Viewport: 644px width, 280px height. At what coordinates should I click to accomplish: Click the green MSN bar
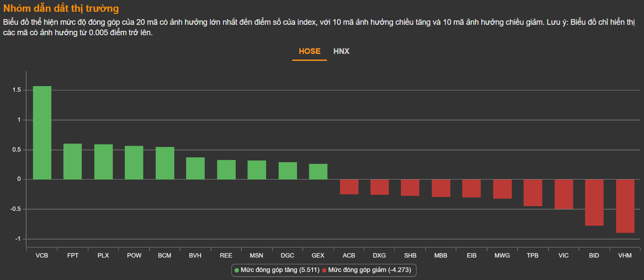point(257,170)
